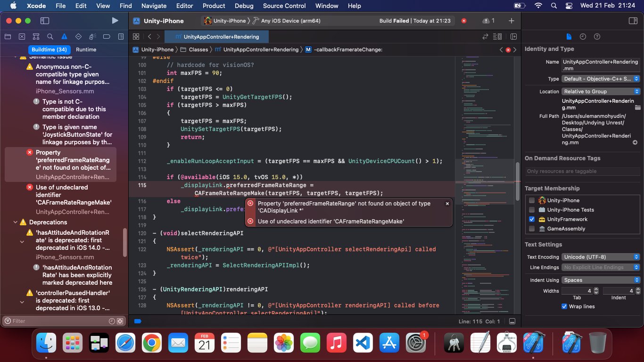Open the Indent Using dropdown

click(601, 280)
